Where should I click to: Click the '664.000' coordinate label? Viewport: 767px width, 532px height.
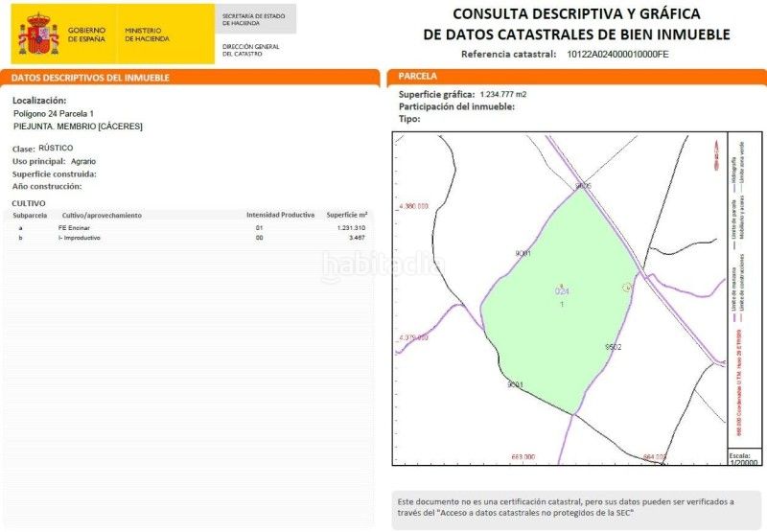pyautogui.click(x=655, y=457)
